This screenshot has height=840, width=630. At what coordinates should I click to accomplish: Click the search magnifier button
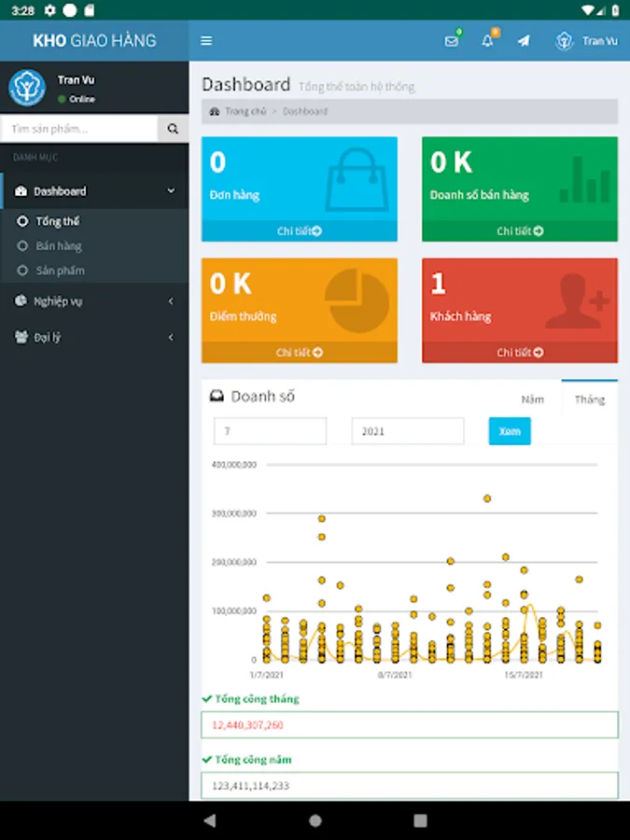point(173,129)
